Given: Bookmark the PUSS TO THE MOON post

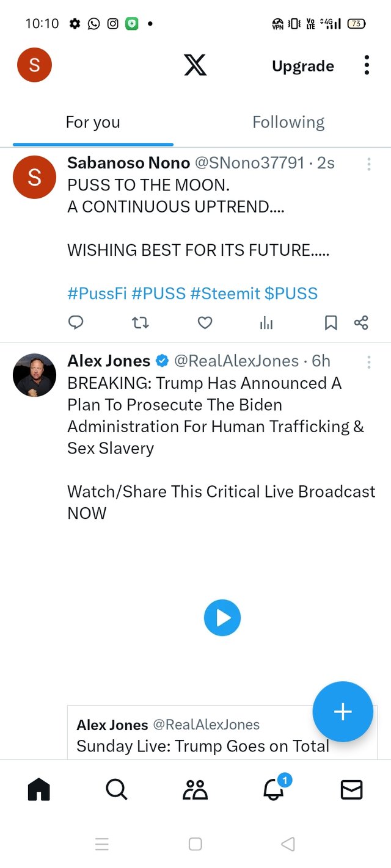Looking at the screenshot, I should [x=331, y=322].
